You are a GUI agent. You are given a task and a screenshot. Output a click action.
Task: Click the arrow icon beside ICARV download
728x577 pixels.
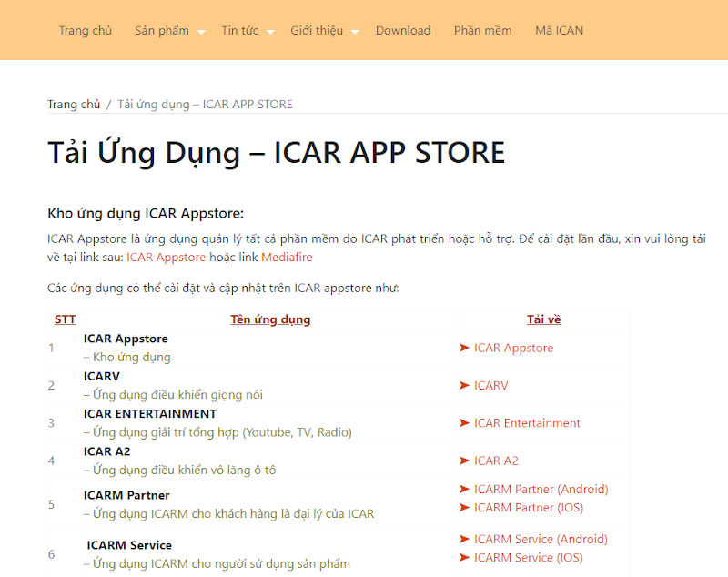(x=464, y=385)
